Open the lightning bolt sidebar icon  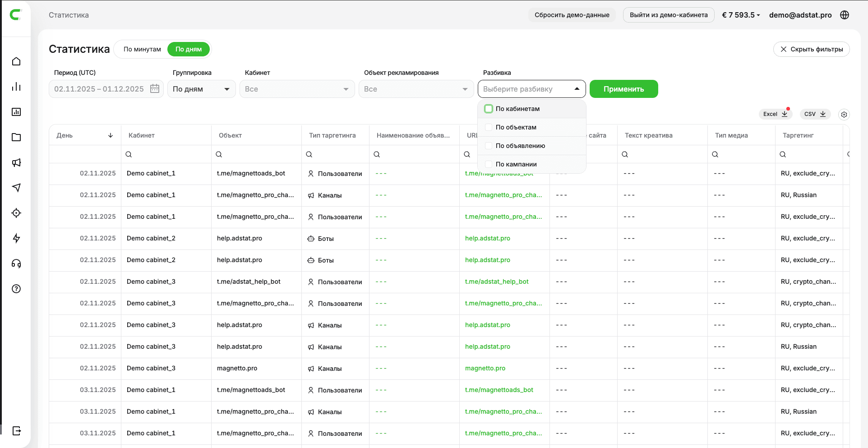click(x=16, y=238)
